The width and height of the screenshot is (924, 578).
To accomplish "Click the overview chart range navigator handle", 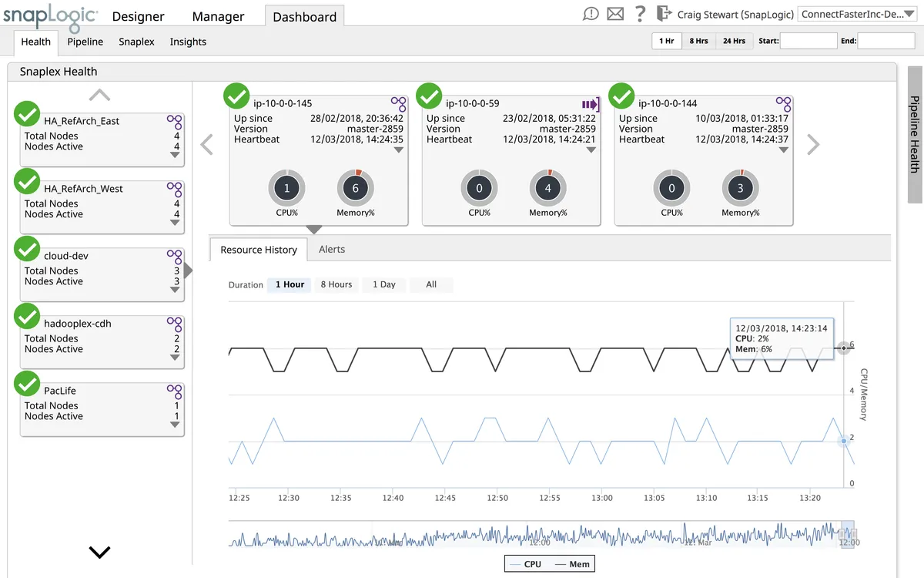I will coord(848,533).
